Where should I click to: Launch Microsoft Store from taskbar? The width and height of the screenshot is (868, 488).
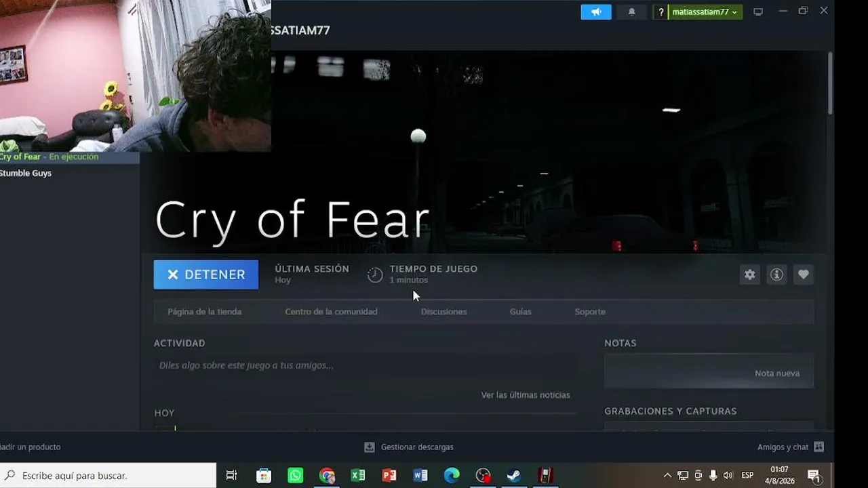pos(263,475)
